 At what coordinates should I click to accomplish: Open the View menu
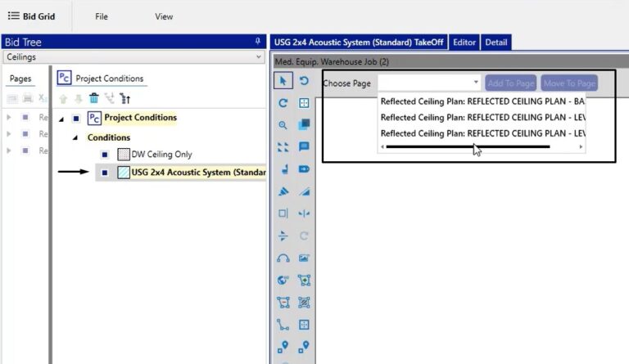[x=164, y=16]
